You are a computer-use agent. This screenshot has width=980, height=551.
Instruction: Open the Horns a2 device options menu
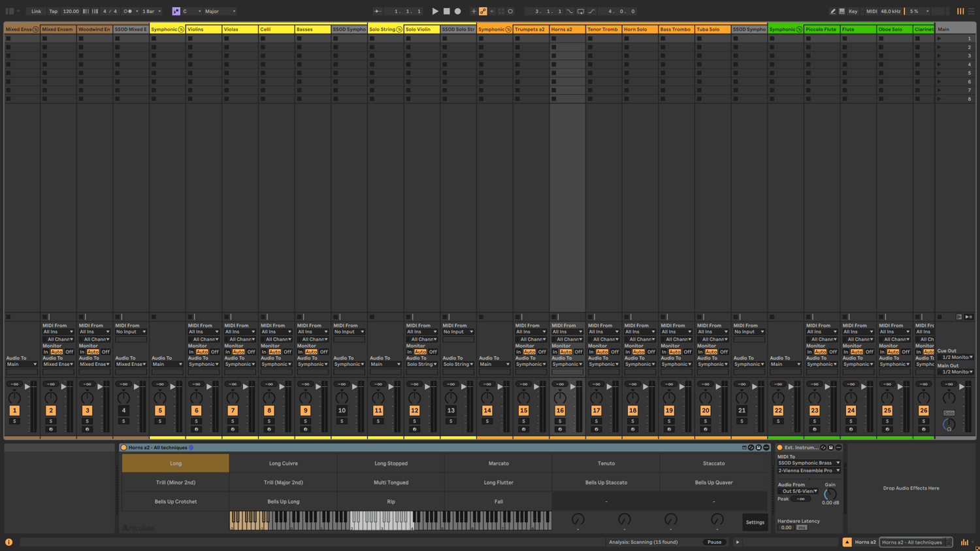pyautogui.click(x=766, y=448)
